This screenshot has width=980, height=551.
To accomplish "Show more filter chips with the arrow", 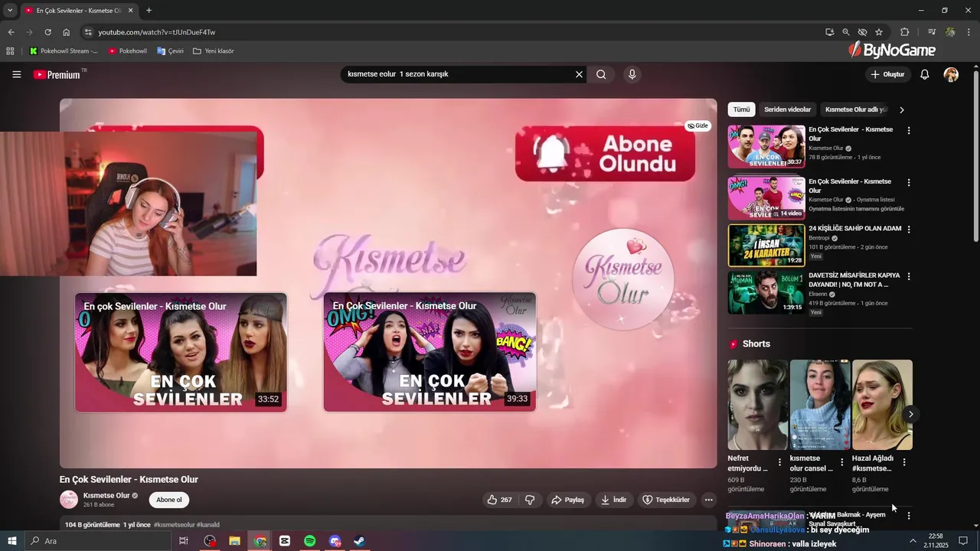I will point(901,109).
